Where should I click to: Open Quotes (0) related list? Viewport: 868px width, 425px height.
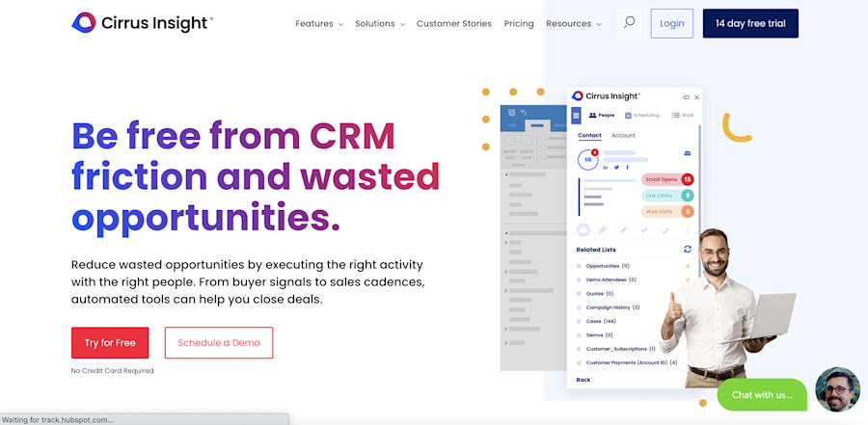(x=600, y=294)
